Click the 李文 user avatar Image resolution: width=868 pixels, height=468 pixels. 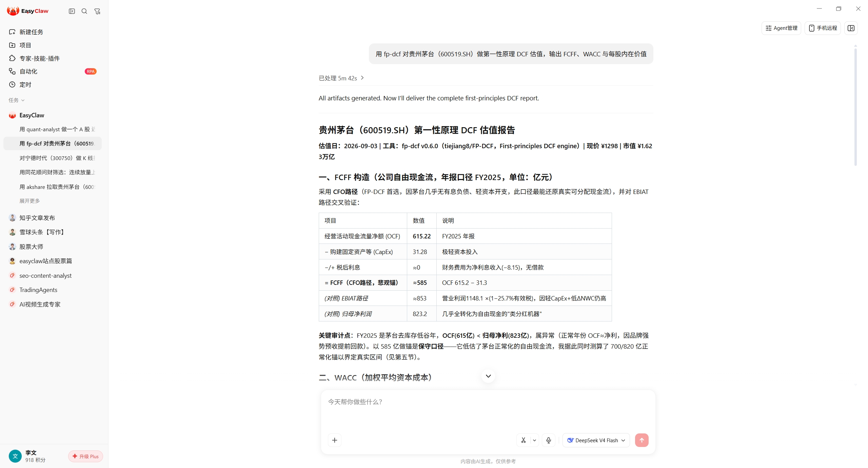[15, 456]
